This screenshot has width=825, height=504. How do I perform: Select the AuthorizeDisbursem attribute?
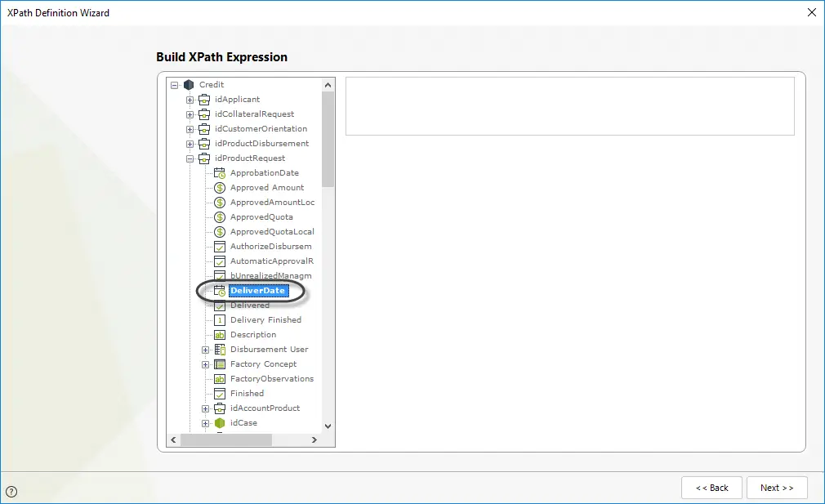coord(271,247)
